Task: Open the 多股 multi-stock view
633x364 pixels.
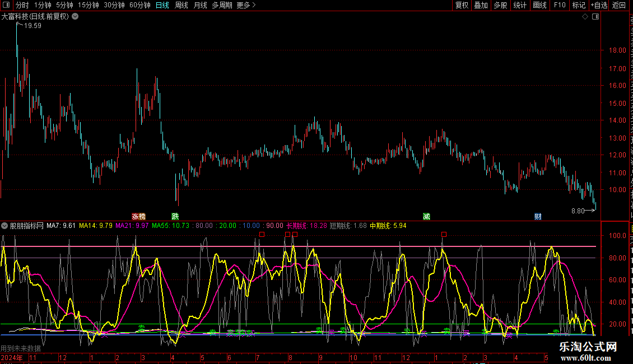Action: pyautogui.click(x=500, y=5)
